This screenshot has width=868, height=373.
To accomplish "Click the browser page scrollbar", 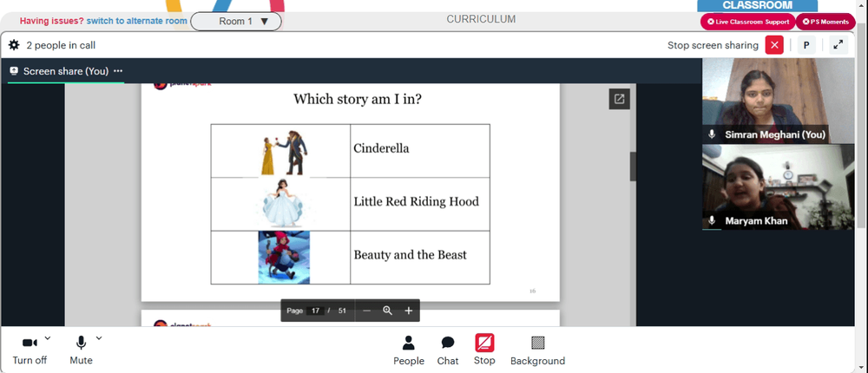I will [x=861, y=128].
